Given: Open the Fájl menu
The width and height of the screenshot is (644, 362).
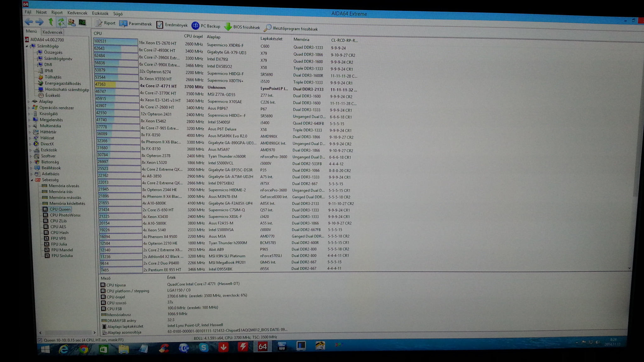Looking at the screenshot, I should (28, 12).
